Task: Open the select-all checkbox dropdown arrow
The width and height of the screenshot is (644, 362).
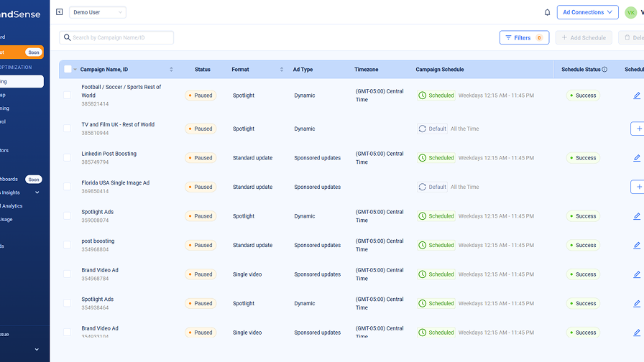Action: (75, 70)
